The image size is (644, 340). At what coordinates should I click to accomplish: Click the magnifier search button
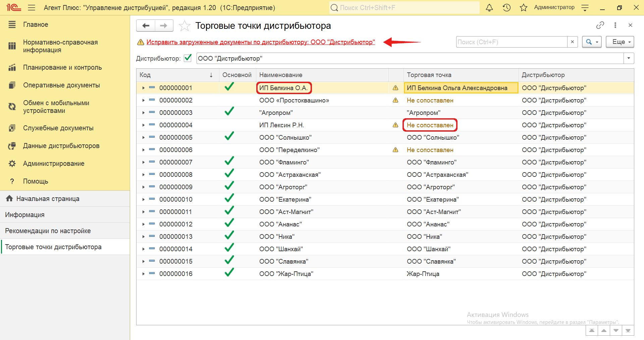[592, 42]
